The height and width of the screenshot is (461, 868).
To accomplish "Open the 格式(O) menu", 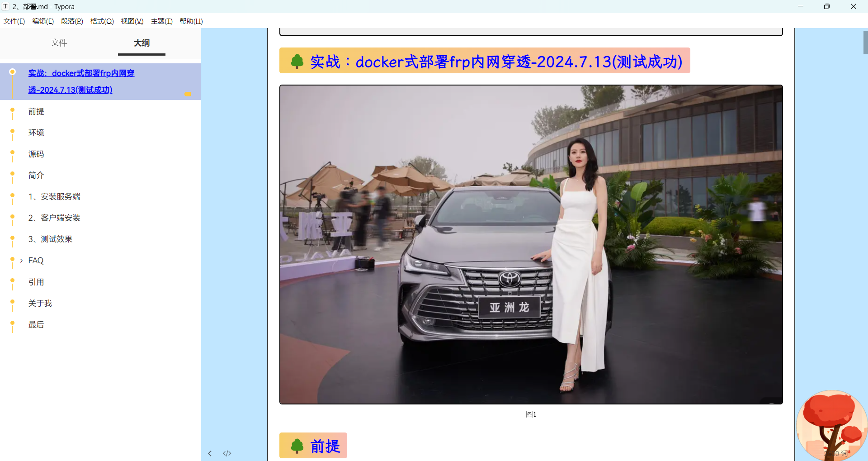I will point(102,21).
